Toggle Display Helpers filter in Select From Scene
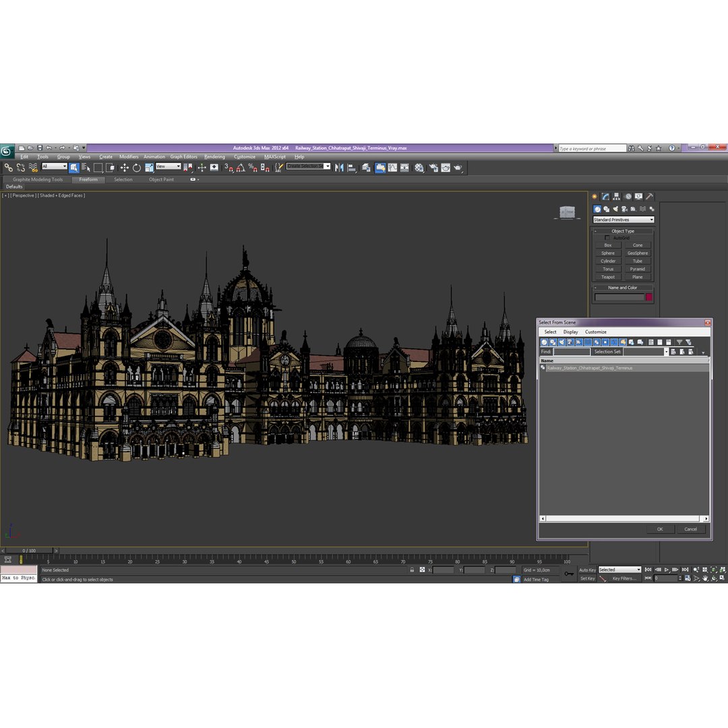Viewport: 728px width, 728px height. [x=580, y=342]
